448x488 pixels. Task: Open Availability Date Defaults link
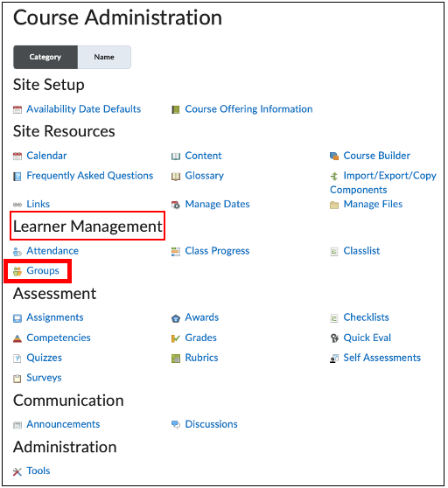(x=84, y=109)
